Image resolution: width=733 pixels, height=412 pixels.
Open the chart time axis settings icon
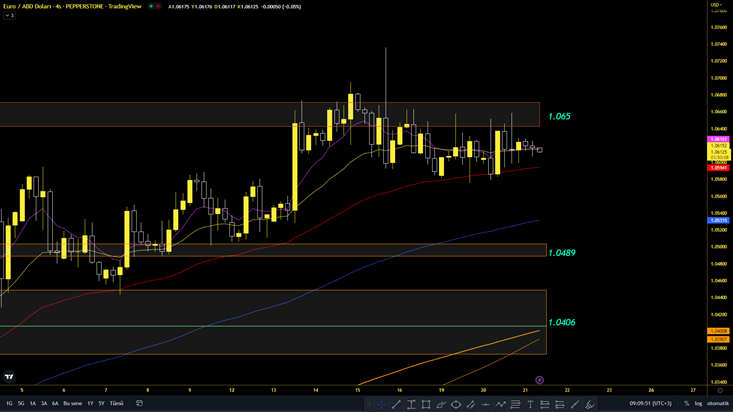click(720, 390)
